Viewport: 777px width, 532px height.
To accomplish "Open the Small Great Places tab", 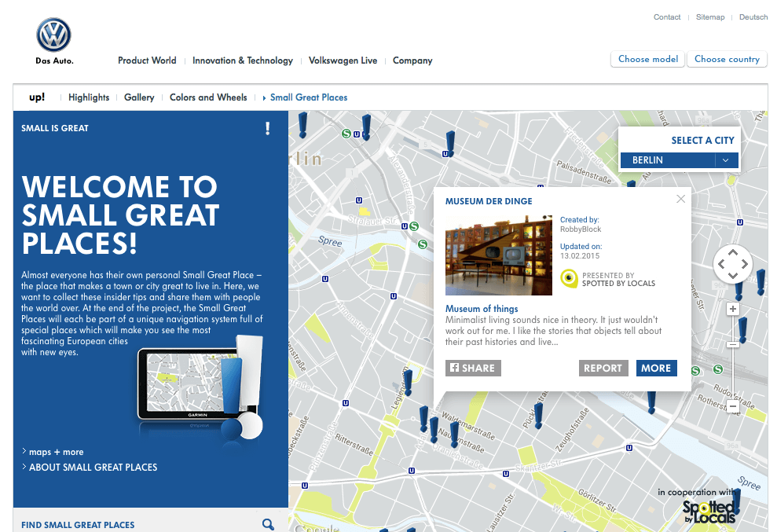I will (308, 97).
